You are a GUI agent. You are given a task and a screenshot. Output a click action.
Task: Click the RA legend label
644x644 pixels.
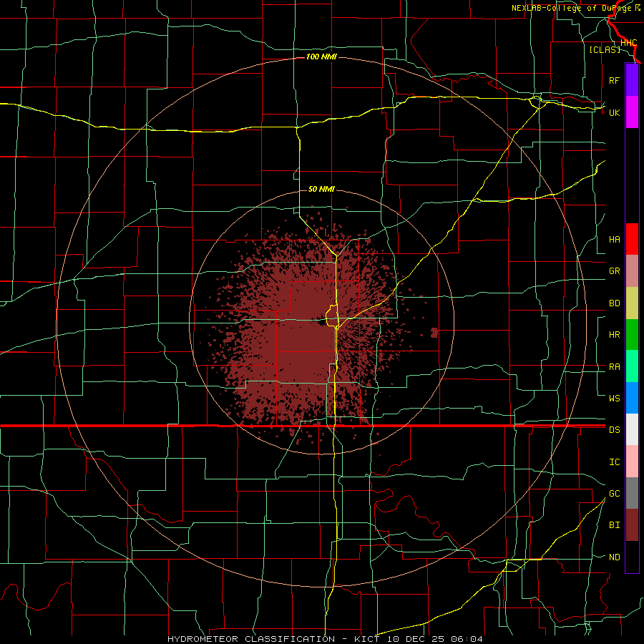point(614,367)
